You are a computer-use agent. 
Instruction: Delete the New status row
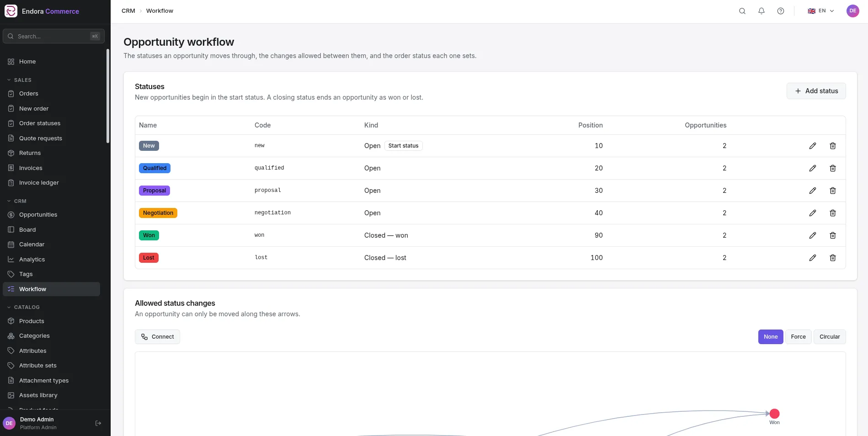coord(833,146)
